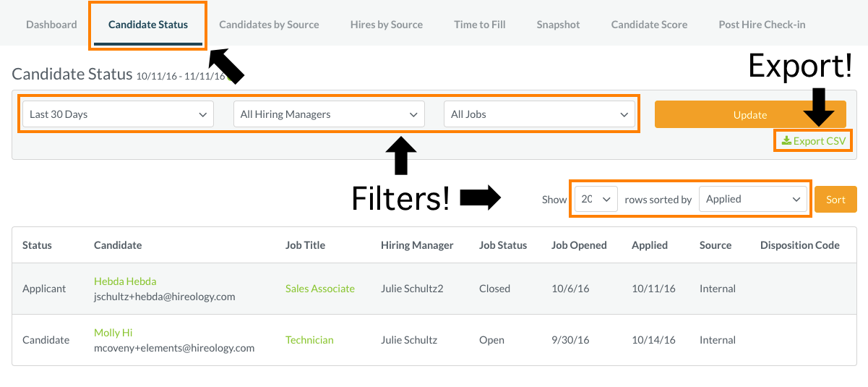Screen dimensions: 868x387
Task: Open the Time to Fill tab
Action: pos(480,25)
